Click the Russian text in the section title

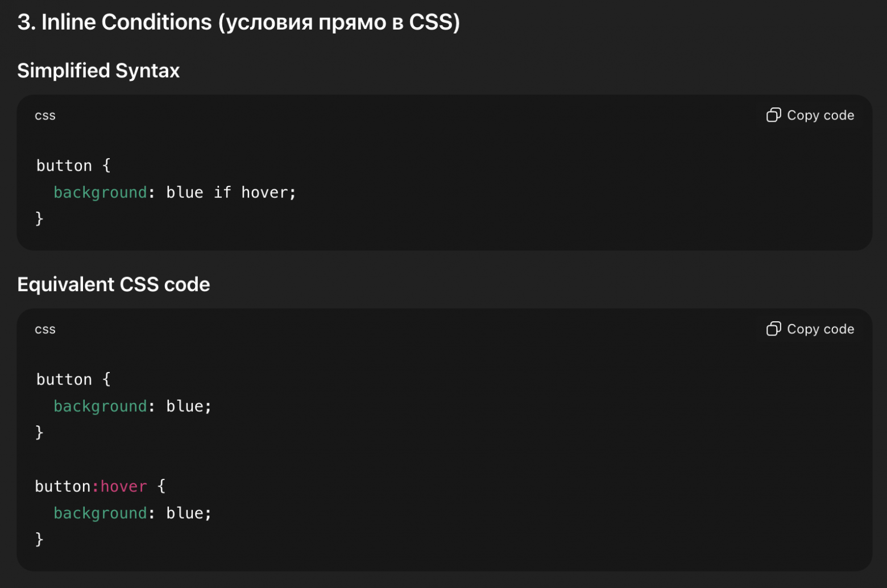click(338, 23)
